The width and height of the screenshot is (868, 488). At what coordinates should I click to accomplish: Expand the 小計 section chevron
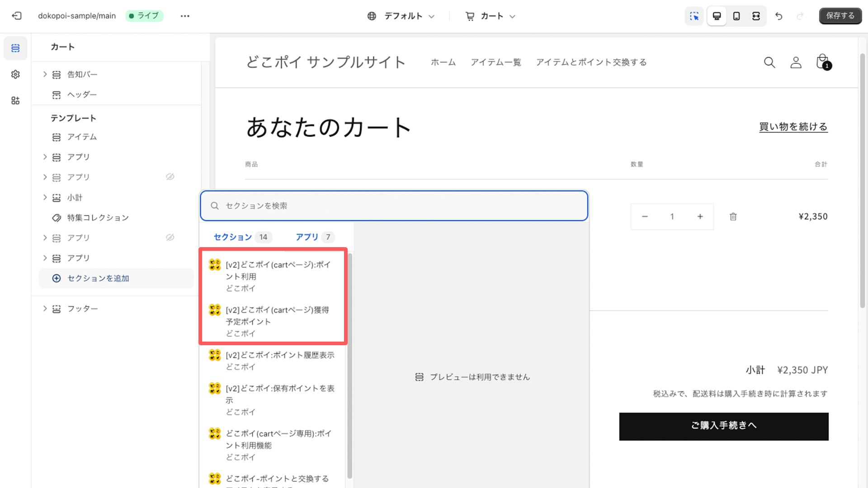click(45, 197)
